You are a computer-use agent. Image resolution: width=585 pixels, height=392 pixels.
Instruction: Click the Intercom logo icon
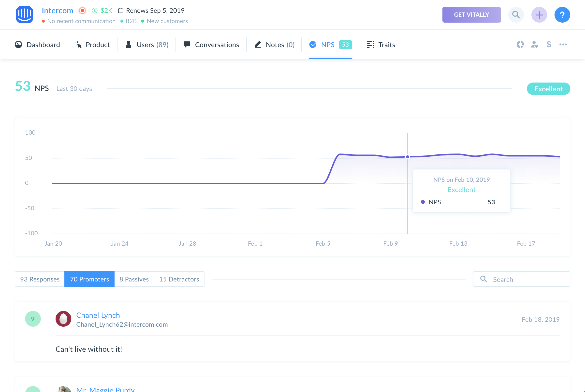(x=24, y=15)
